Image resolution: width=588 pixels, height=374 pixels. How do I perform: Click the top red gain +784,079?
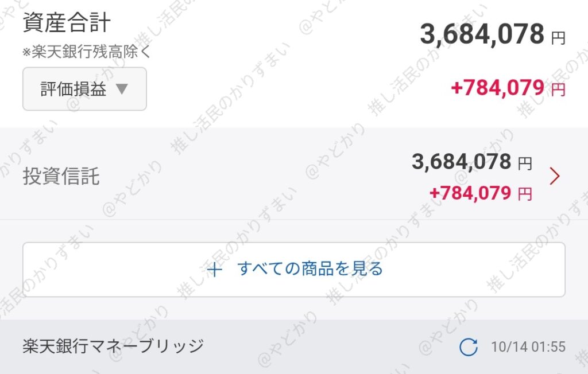[497, 88]
